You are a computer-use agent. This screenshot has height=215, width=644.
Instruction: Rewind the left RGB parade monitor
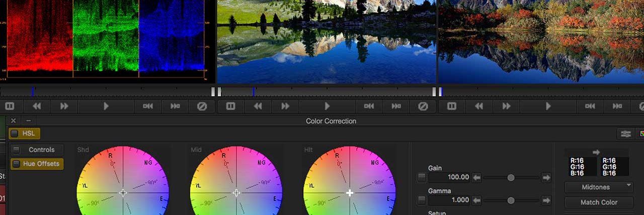[x=37, y=106]
